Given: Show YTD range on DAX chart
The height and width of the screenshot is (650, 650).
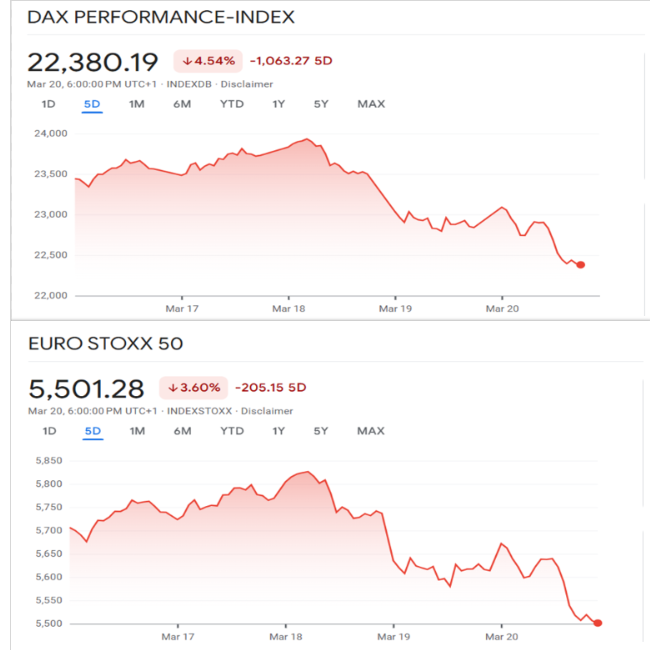Looking at the screenshot, I should pyautogui.click(x=232, y=104).
